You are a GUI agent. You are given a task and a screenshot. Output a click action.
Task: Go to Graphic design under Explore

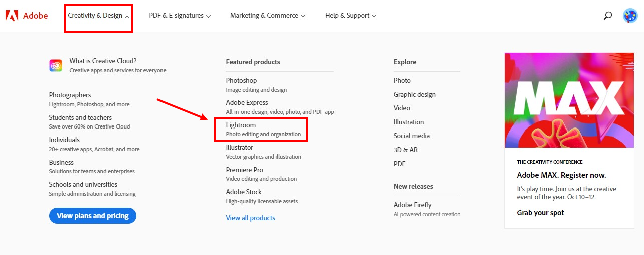[x=414, y=94]
